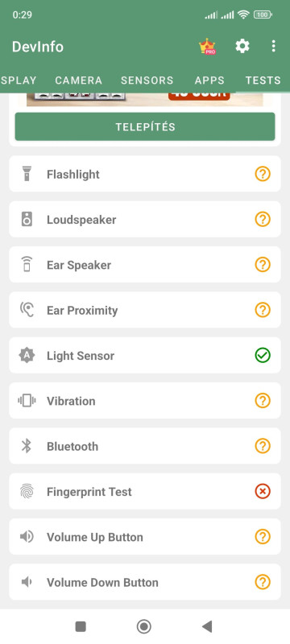Tap the Android home navigation button
This screenshot has height=644, width=290.
143,626
